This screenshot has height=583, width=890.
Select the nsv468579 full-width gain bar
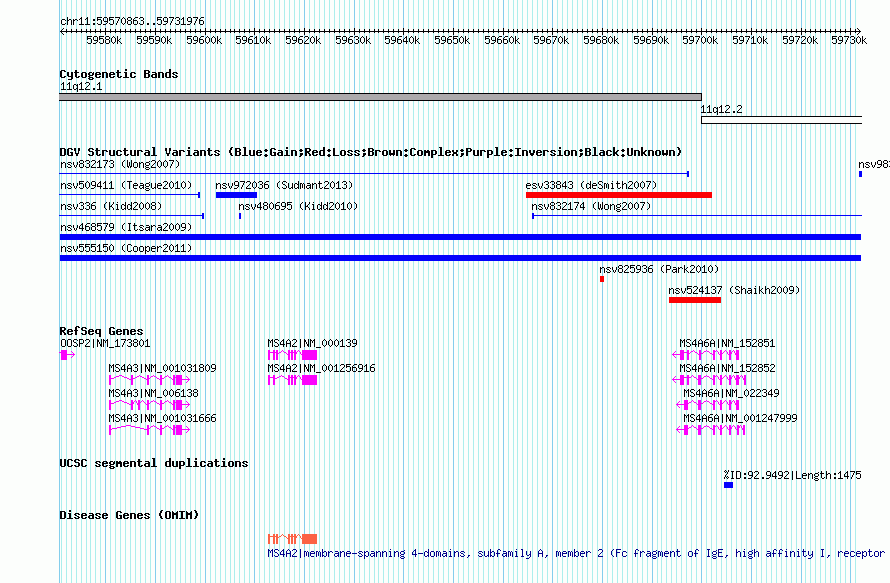click(460, 237)
